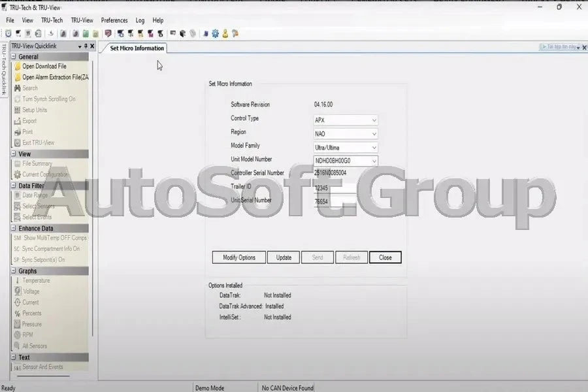Select the Export function in the sidebar
Screen dimensions: 588x392
(30, 120)
